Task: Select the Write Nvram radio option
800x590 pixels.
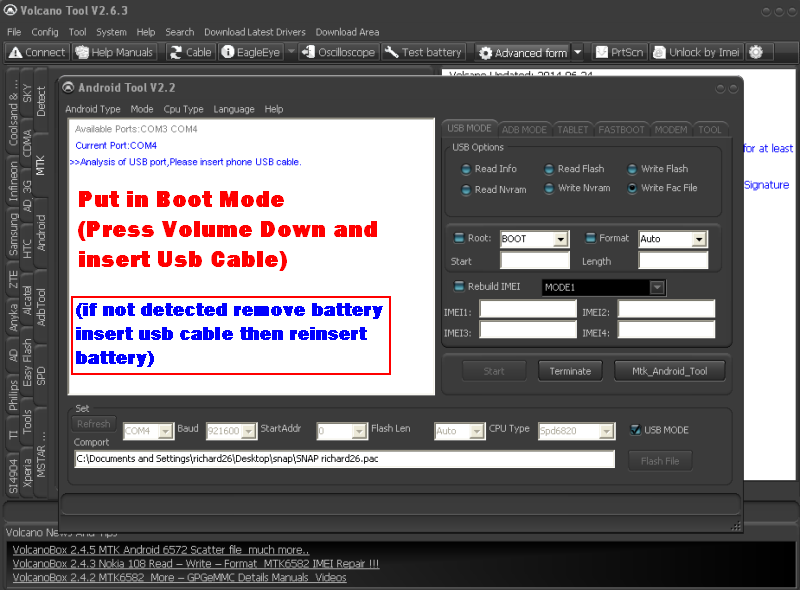Action: click(x=551, y=188)
